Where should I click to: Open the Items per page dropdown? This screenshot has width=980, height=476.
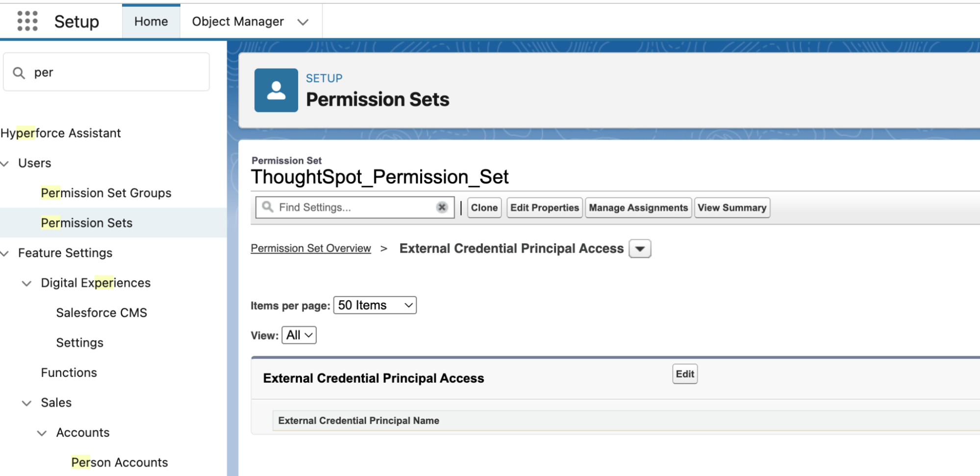point(374,305)
